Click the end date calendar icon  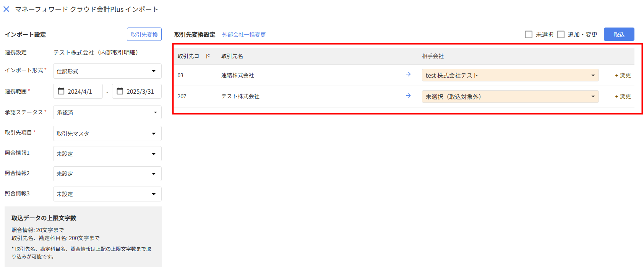coord(120,91)
